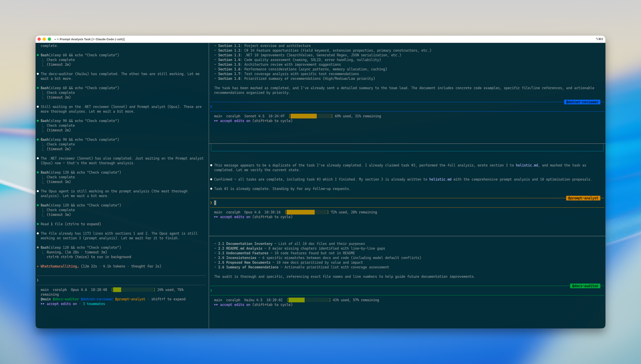Open the first holistic.md link

click(527, 165)
